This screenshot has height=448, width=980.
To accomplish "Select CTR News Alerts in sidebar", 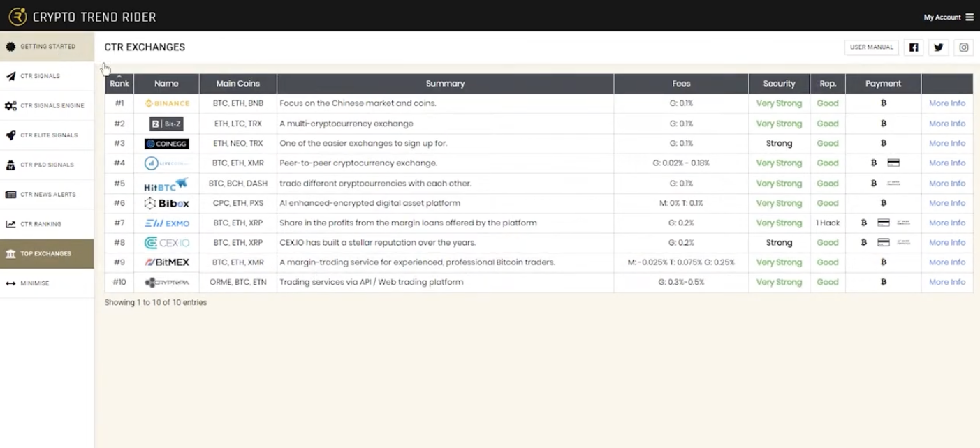I will coord(47,195).
